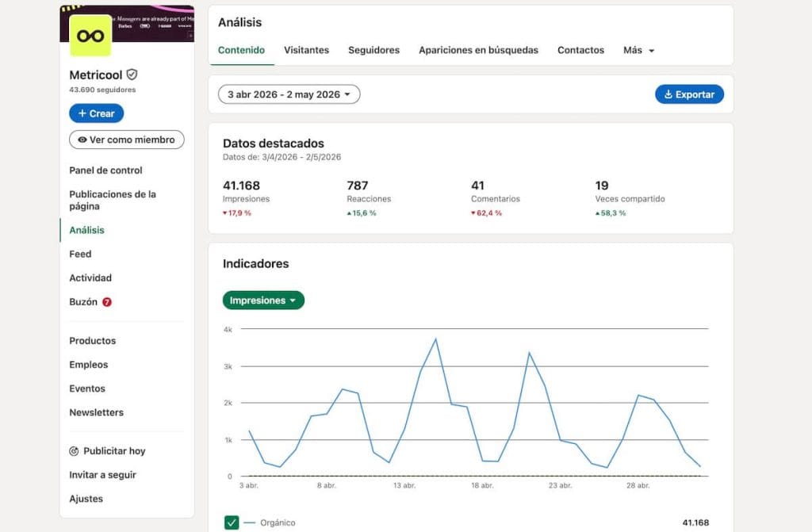This screenshot has width=812, height=532.
Task: Click the target icon beside Publicitar hoy
Action: 74,451
